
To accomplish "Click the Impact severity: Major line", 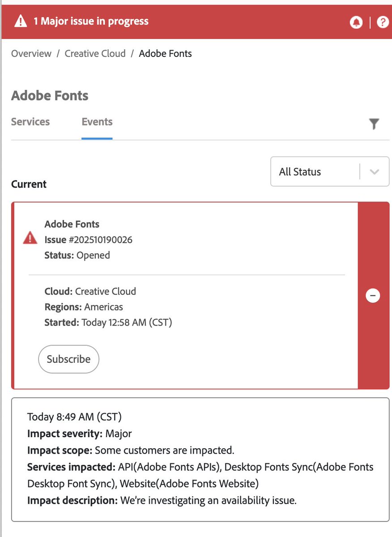I will (79, 434).
